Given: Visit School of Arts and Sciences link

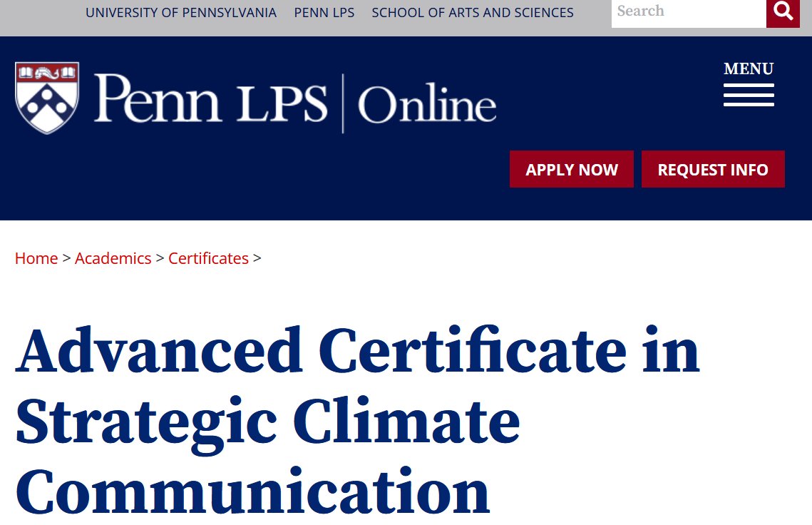Looking at the screenshot, I should click(x=472, y=12).
